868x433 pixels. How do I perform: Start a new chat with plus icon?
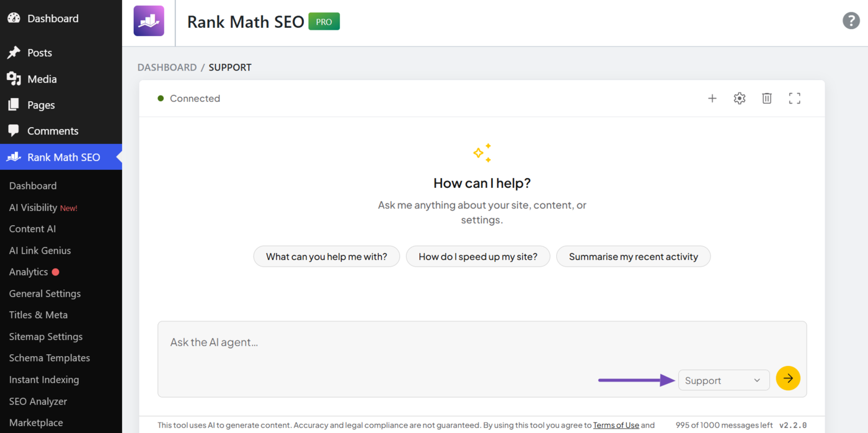tap(712, 98)
